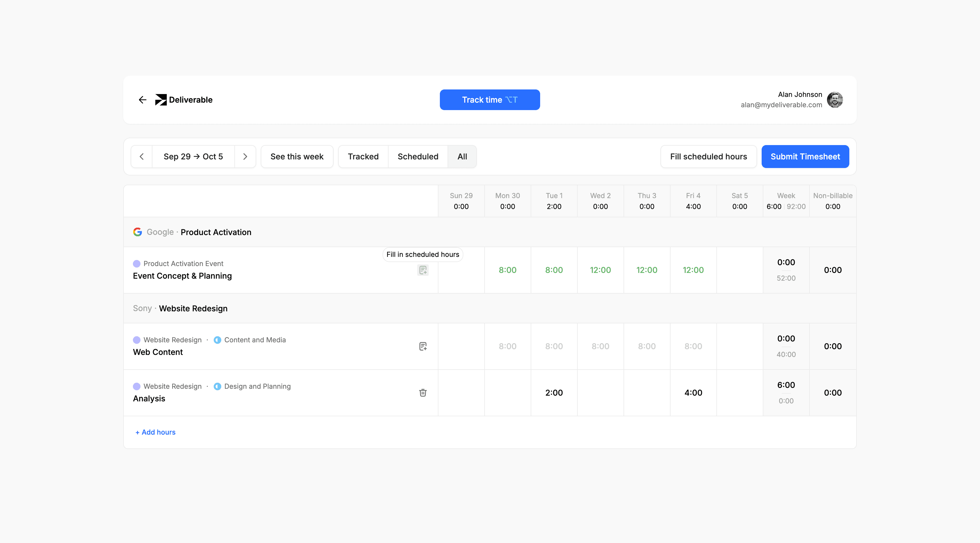This screenshot has width=980, height=543.
Task: Click Fill in scheduled hours tooltip
Action: click(423, 255)
